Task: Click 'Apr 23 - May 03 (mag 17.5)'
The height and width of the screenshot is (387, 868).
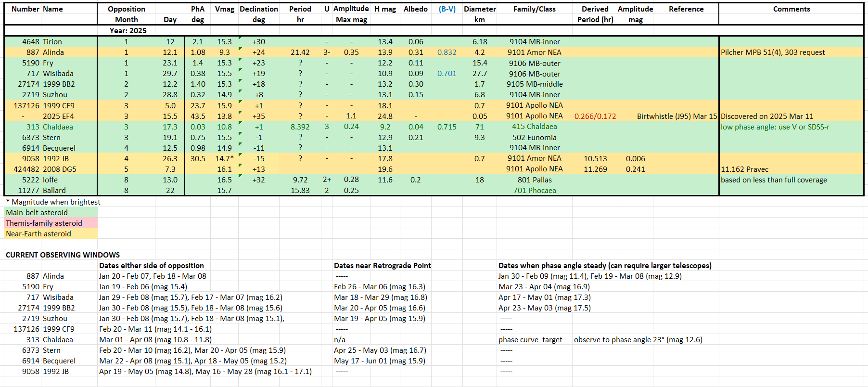Action: tap(545, 308)
